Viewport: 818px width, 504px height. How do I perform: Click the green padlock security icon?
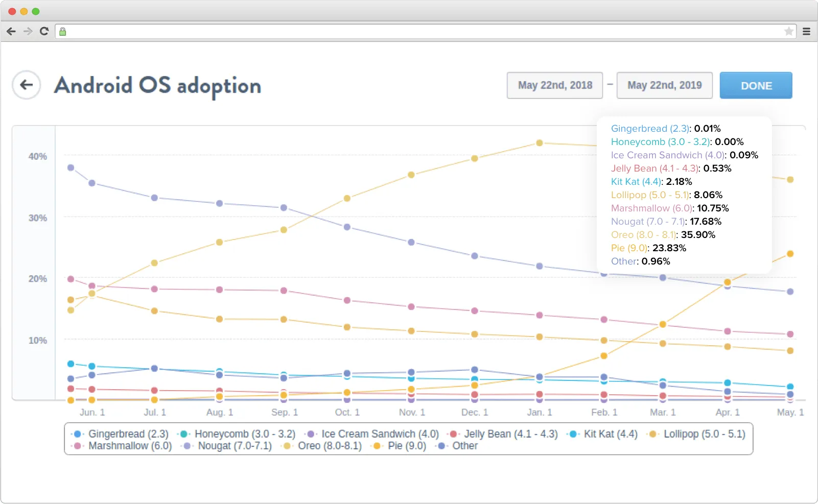tap(63, 32)
